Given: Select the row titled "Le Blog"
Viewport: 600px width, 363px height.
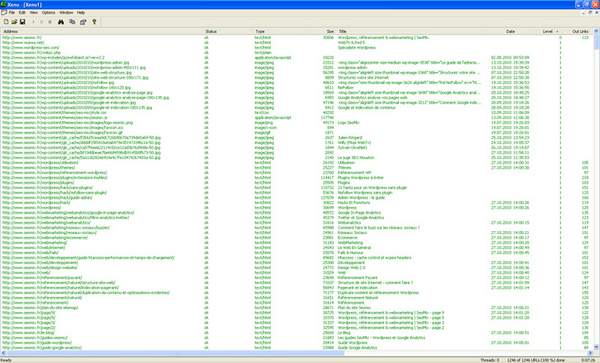Looking at the screenshot, I should click(297, 333).
